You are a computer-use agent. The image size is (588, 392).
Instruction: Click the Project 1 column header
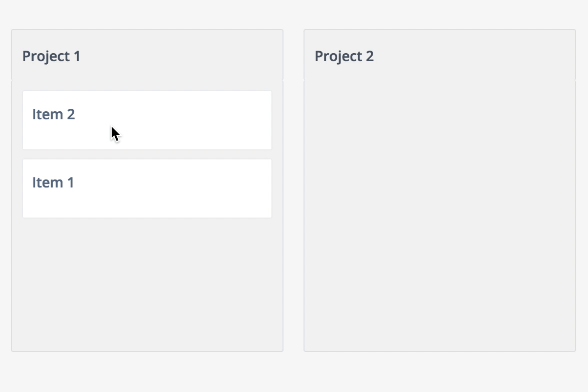[147, 55]
